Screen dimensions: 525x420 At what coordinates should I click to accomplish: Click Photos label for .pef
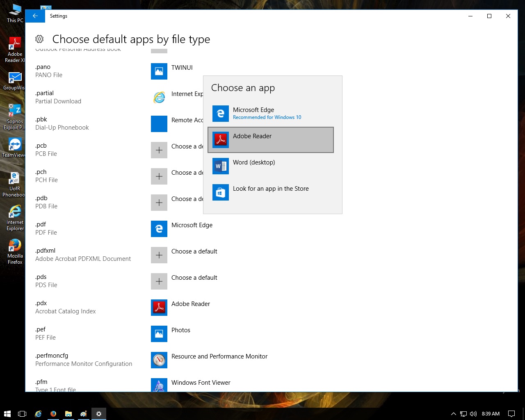tap(181, 330)
